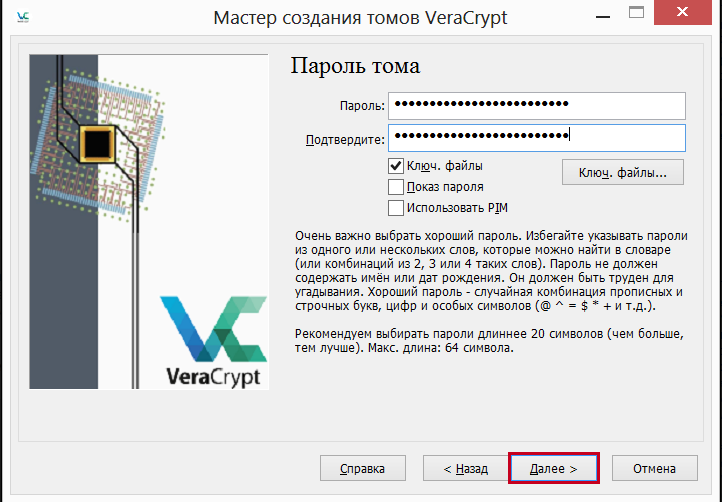Image resolution: width=722 pixels, height=502 pixels.
Task: Click the window title Мастер создания томов VeraCrypt
Action: (x=360, y=18)
